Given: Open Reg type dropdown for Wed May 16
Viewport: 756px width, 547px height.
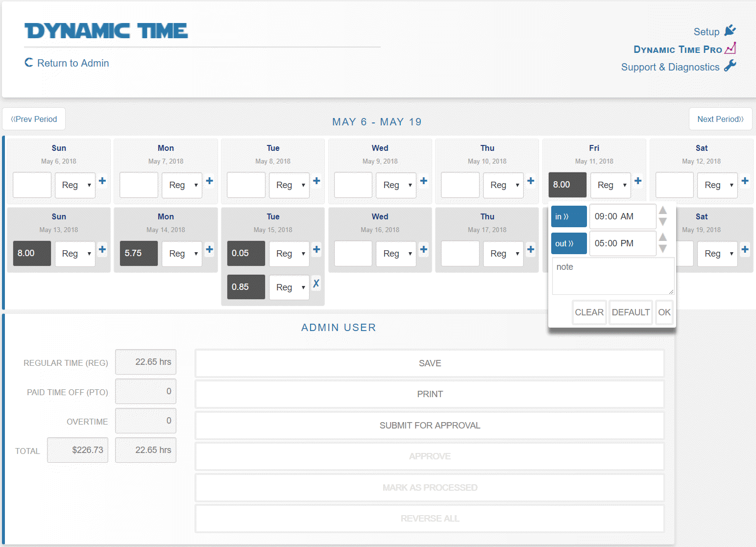Looking at the screenshot, I should [396, 254].
